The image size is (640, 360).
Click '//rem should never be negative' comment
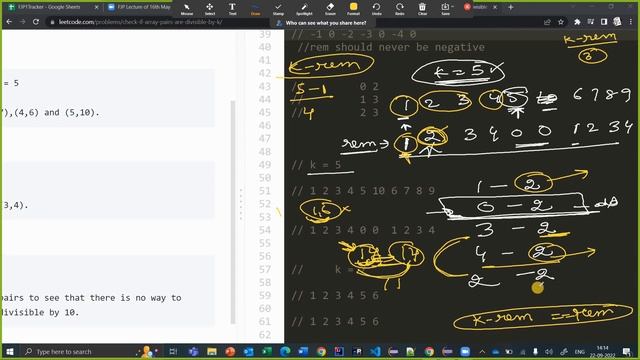click(391, 47)
